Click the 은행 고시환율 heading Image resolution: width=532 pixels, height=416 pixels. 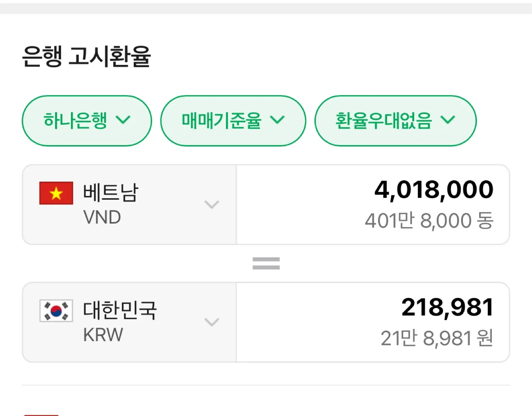pyautogui.click(x=86, y=56)
